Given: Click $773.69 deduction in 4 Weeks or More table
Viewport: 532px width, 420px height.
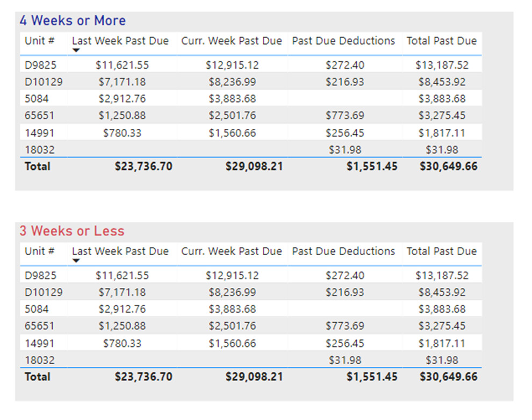Looking at the screenshot, I should [344, 115].
